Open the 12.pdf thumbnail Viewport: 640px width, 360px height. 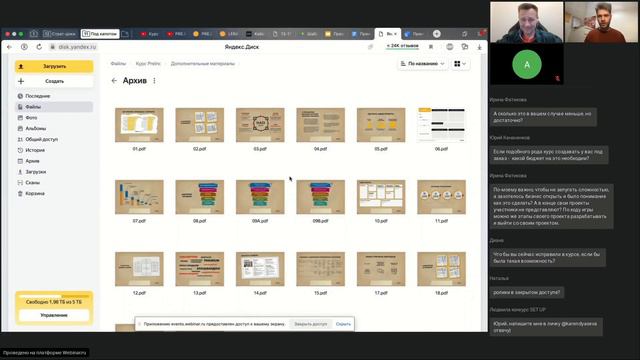click(139, 269)
